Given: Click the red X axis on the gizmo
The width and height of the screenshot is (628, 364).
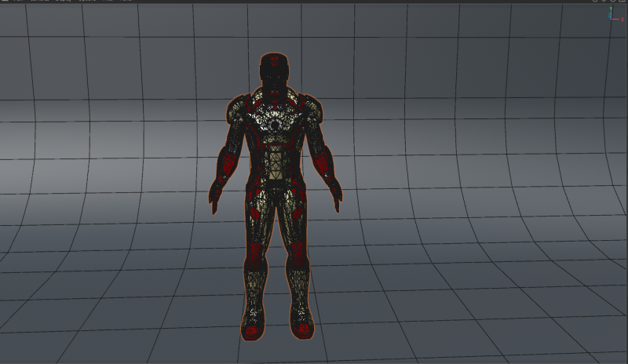Looking at the screenshot, I should point(619,18).
